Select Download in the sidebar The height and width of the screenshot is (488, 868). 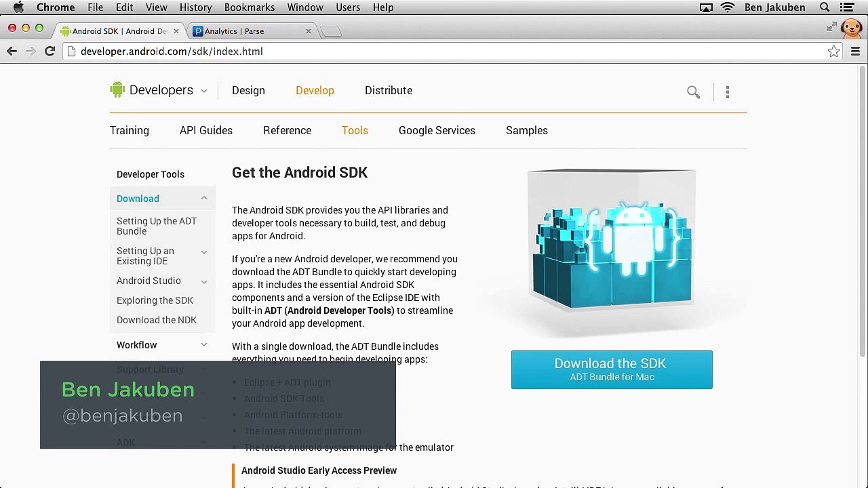click(x=138, y=199)
